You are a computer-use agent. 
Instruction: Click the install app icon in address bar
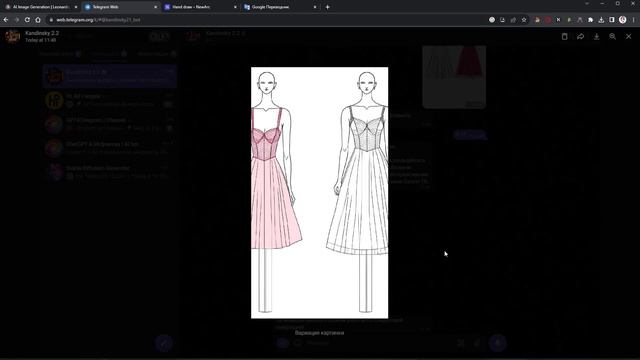(502, 20)
